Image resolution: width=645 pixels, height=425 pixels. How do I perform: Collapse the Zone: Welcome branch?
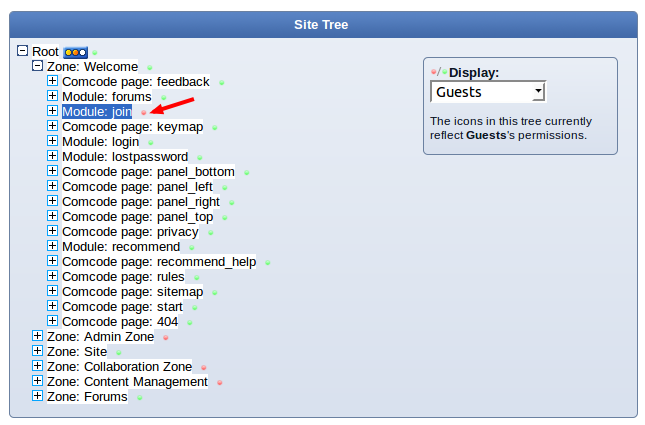(x=38, y=66)
